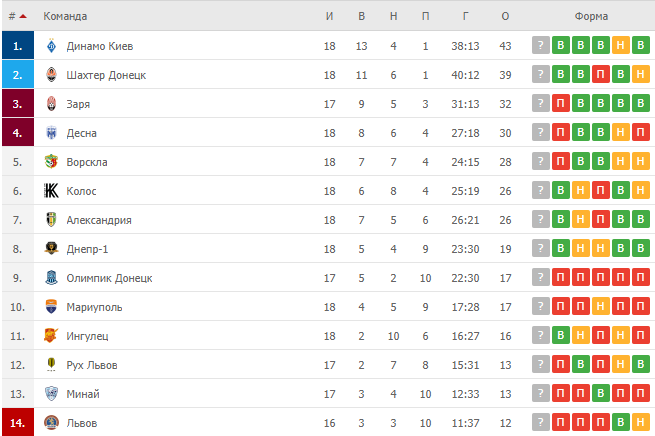
Task: Click the Львов club crest
Action: 51,423
